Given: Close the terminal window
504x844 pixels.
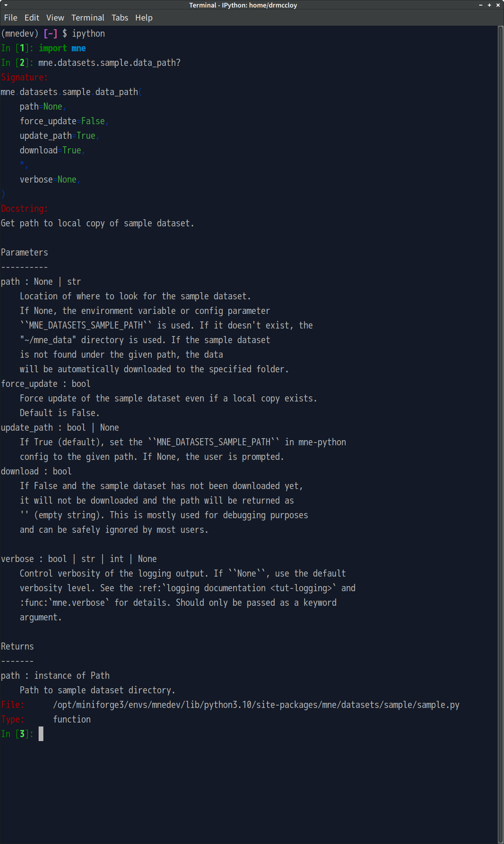Looking at the screenshot, I should [x=498, y=5].
